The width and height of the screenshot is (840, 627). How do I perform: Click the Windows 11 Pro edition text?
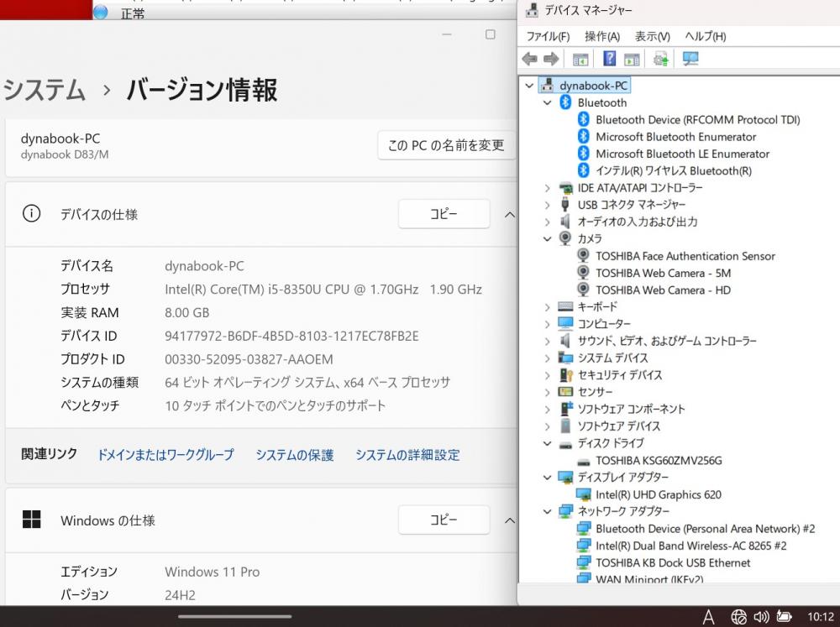[213, 572]
